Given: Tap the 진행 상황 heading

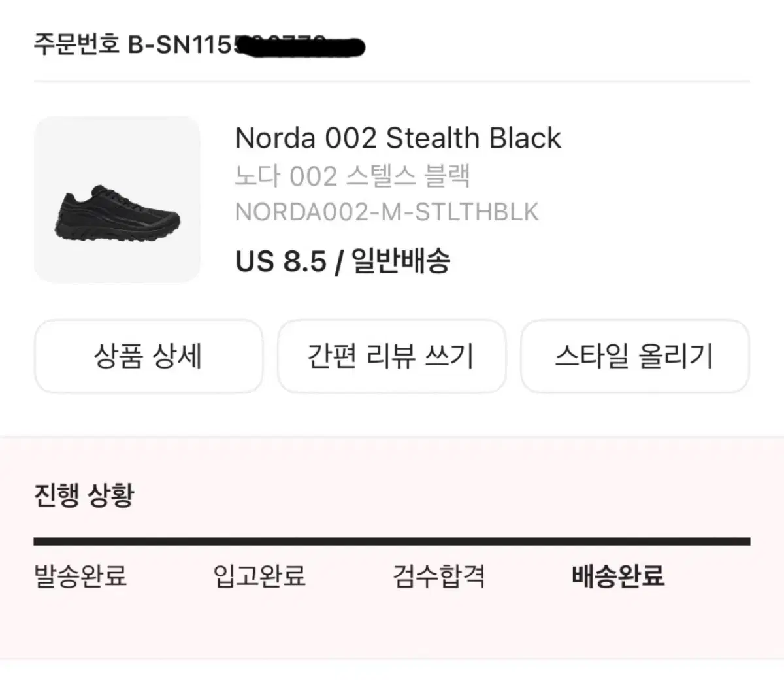Looking at the screenshot, I should point(84,495).
